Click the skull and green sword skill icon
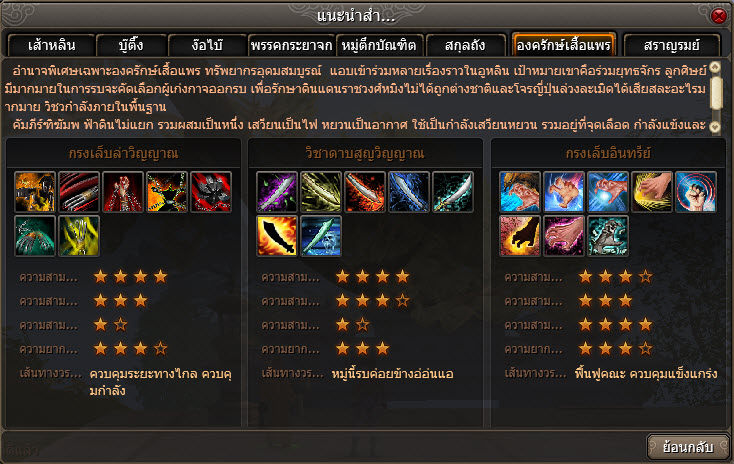 click(321, 236)
